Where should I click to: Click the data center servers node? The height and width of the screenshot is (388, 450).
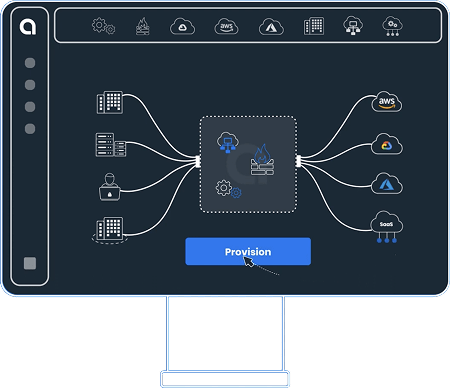click(x=111, y=145)
